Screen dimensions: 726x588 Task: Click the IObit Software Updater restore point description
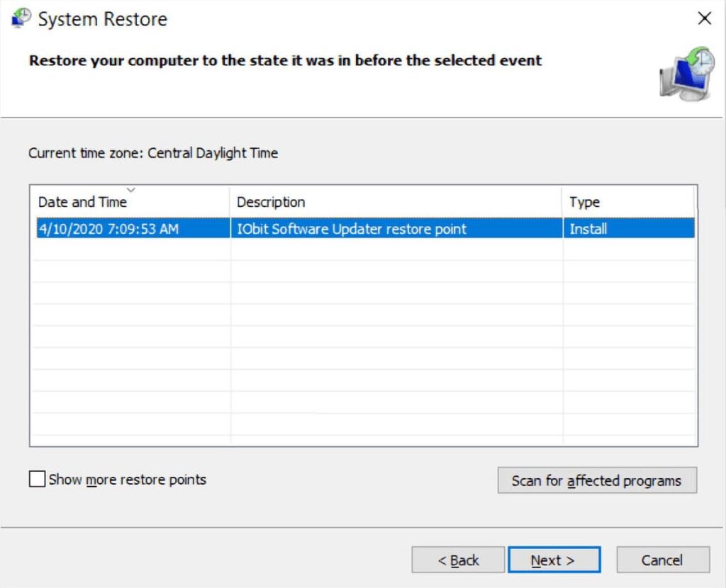[352, 229]
